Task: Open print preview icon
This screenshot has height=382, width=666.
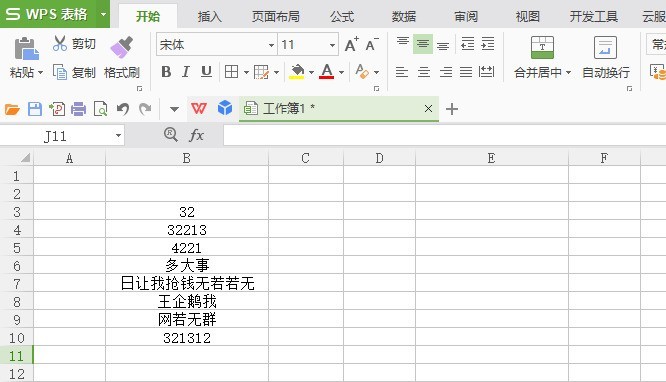Action: point(101,109)
